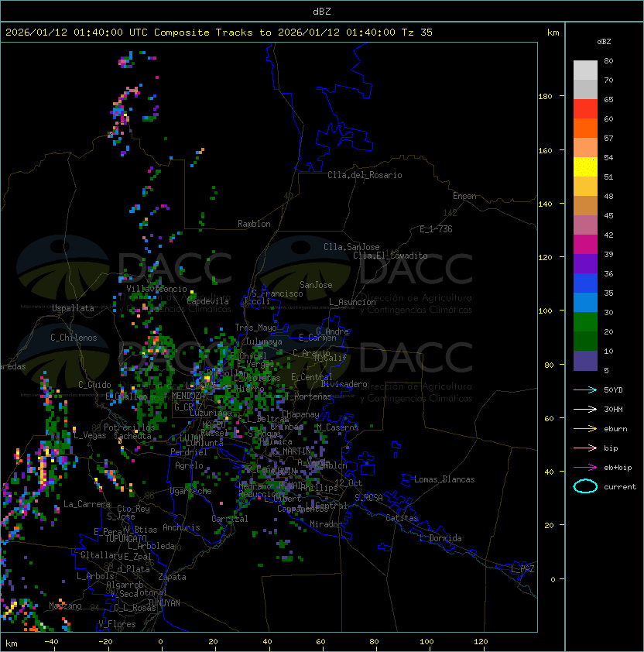This screenshot has width=644, height=652.
Task: Click the cyan 'current' ellipse in legend
Action: tap(585, 486)
